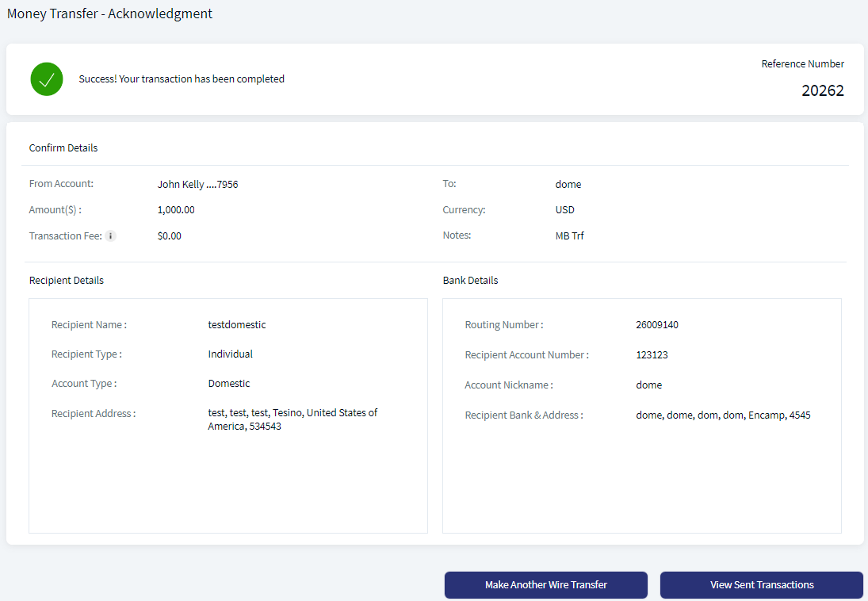This screenshot has width=868, height=601.
Task: Click Make Another Wire Transfer button
Action: (x=546, y=585)
